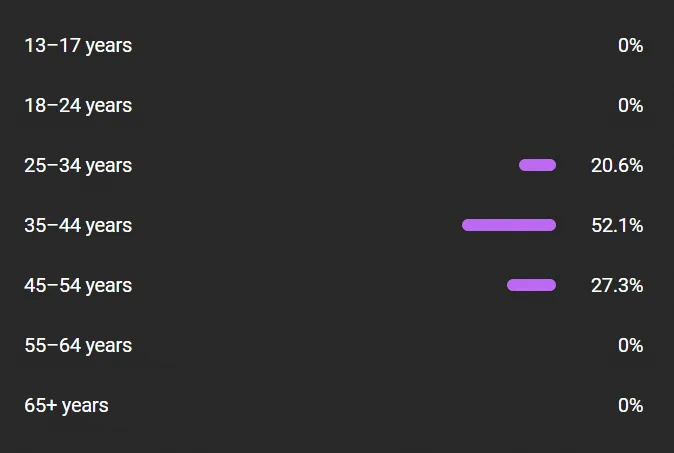Click the 0% value for 18–24 years
This screenshot has width=674, height=453.
[631, 106]
